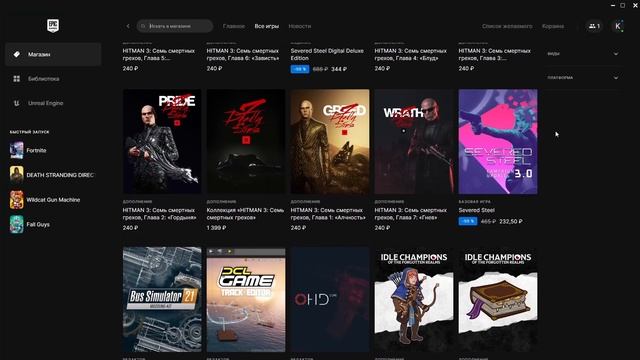Open the 7 Deadly Sins collection cover
This screenshot has width=640, height=360.
click(x=246, y=141)
